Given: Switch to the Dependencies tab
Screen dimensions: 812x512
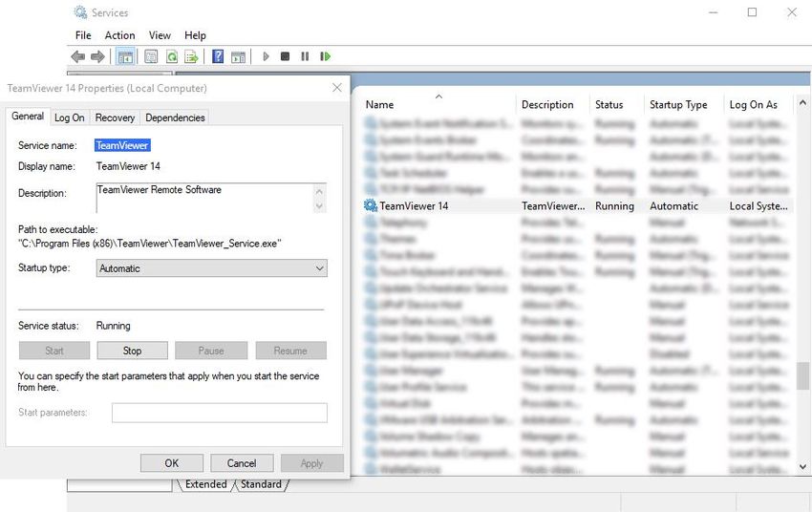Looking at the screenshot, I should [175, 117].
